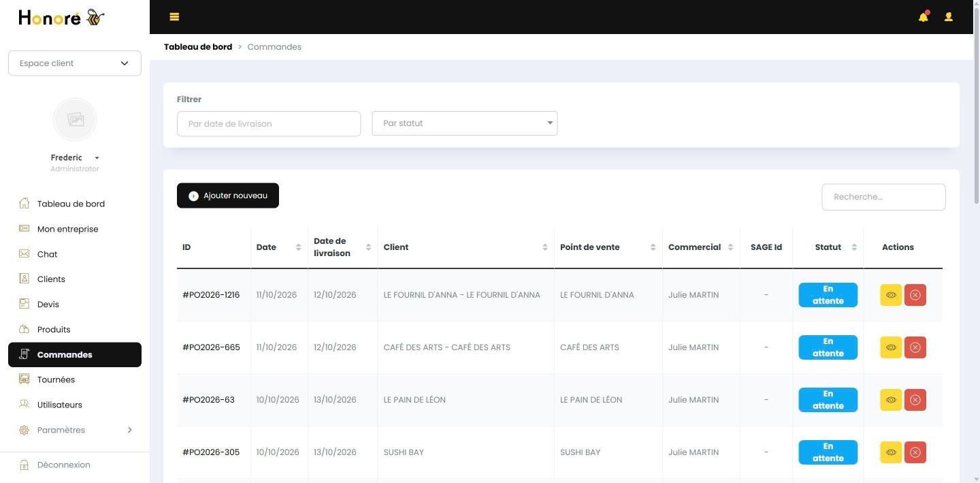Click the Tournées truck icon

[24, 379]
